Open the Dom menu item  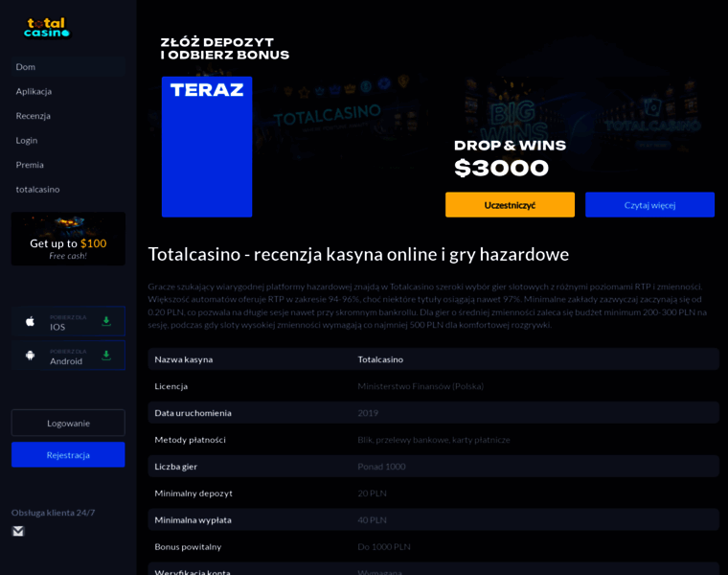68,67
